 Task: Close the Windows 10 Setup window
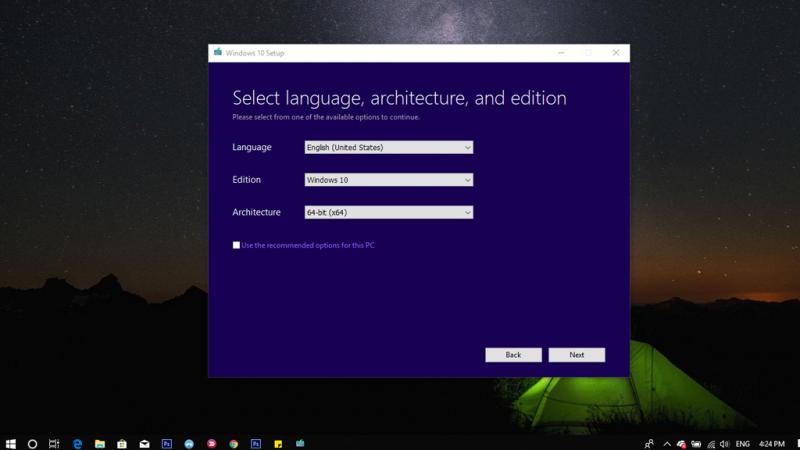click(x=618, y=53)
